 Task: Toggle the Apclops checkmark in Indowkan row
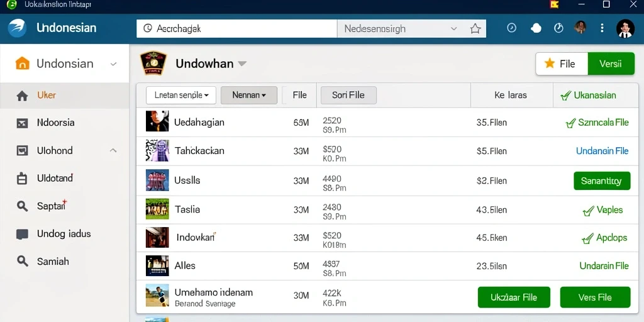tap(587, 238)
